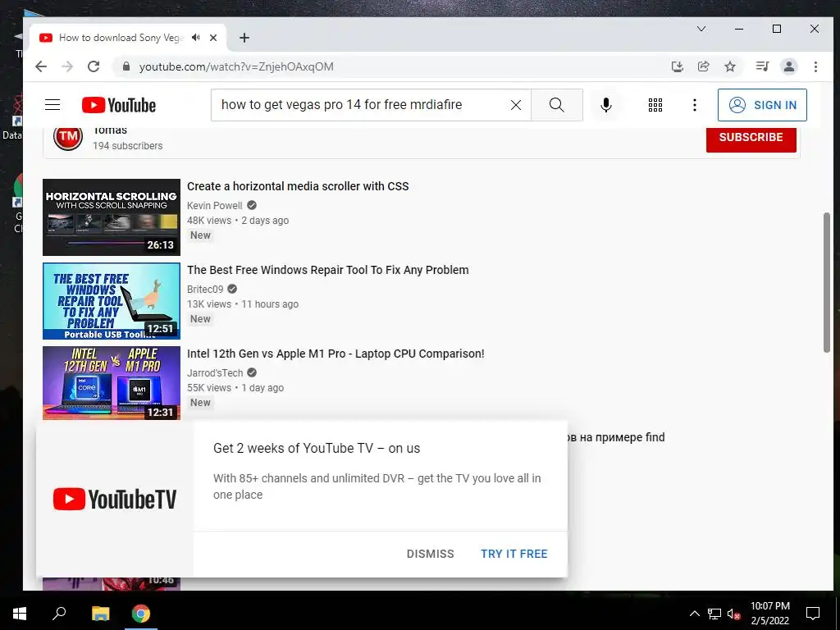Click The Best Free Windows Repair Tool title
The height and width of the screenshot is (630, 840).
(328, 270)
